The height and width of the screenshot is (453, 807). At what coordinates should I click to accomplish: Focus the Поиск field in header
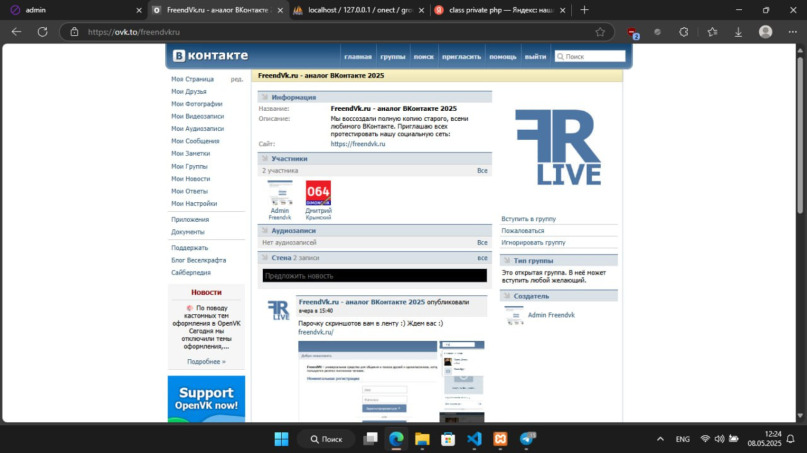coord(590,56)
